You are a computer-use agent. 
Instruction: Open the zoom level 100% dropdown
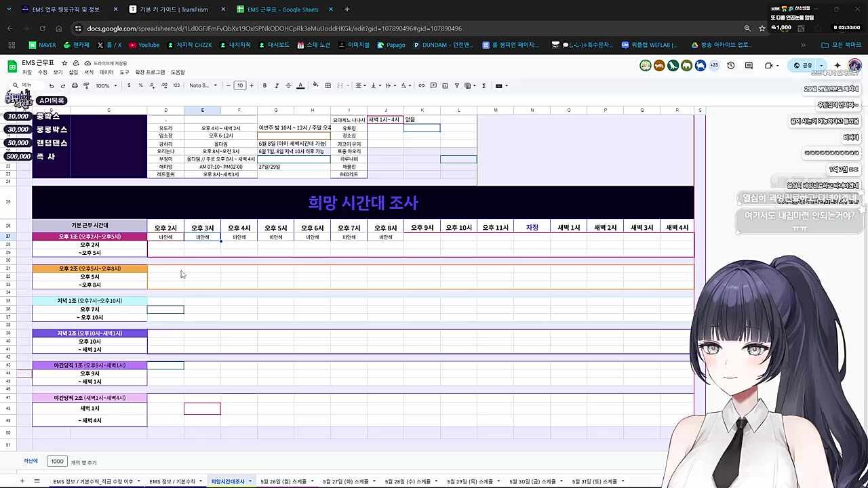tap(106, 86)
